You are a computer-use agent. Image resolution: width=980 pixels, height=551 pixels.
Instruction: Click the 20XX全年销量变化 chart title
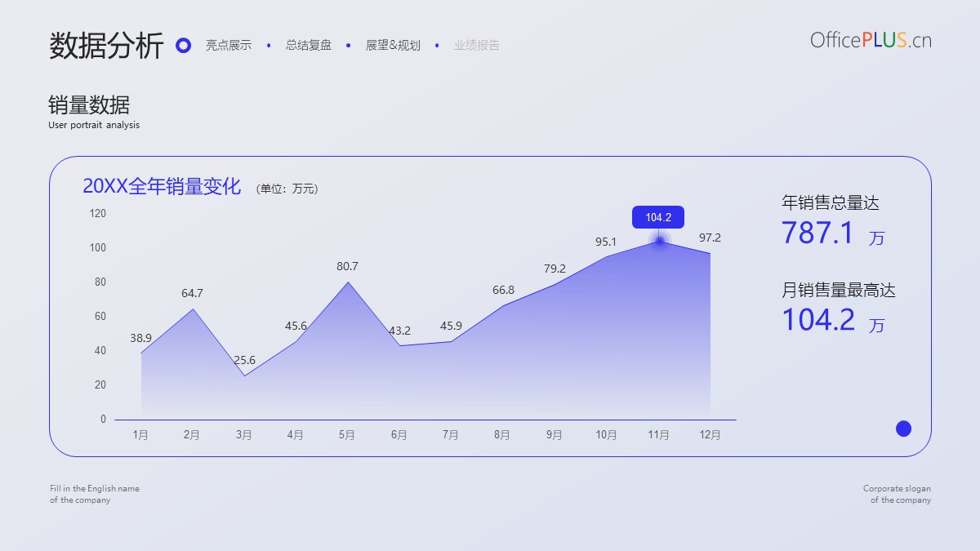[x=162, y=186]
